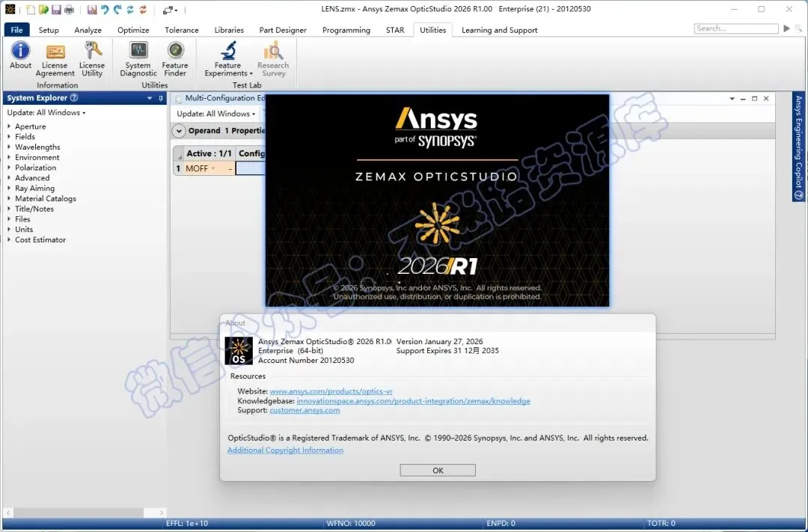Click the New file icon in quick toolbar
Viewport: 808px width, 532px height.
31,9
